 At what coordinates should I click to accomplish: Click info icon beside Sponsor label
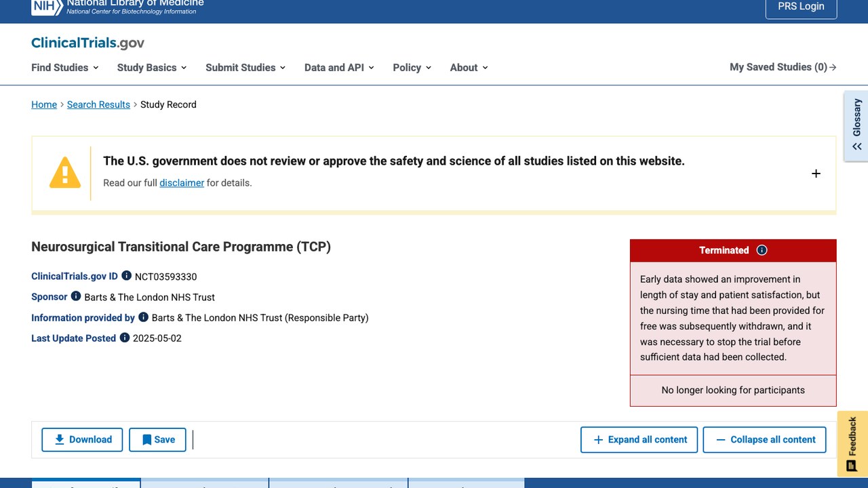pyautogui.click(x=76, y=296)
